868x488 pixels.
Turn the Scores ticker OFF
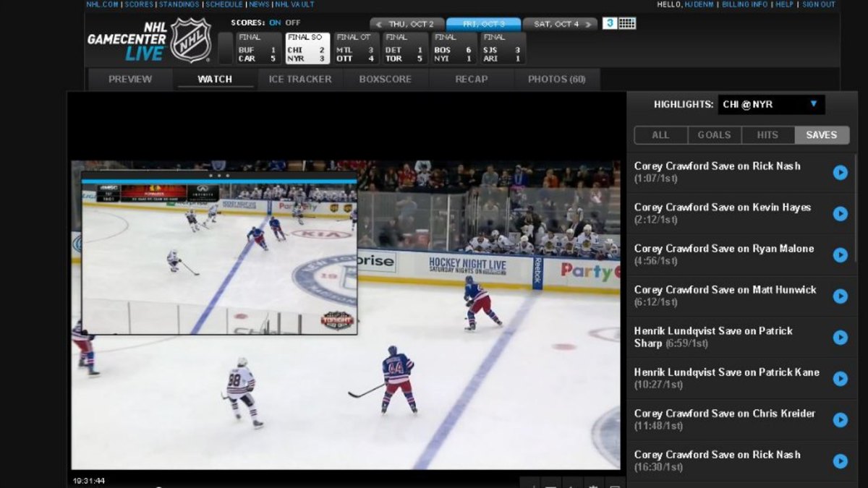click(292, 22)
